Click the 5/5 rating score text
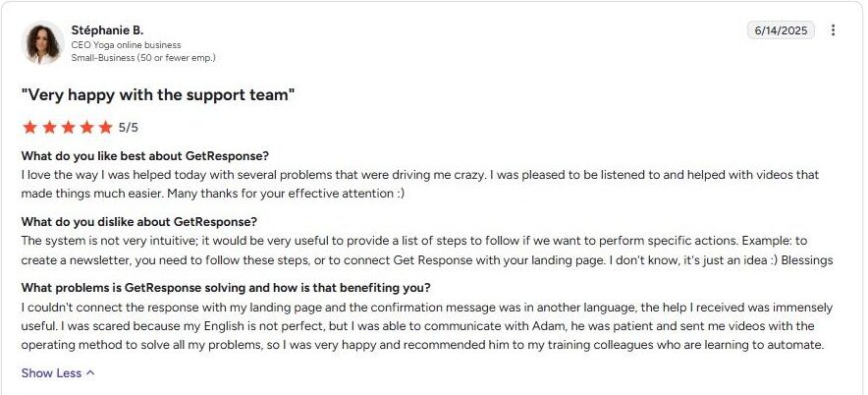The image size is (868, 395). tap(129, 127)
